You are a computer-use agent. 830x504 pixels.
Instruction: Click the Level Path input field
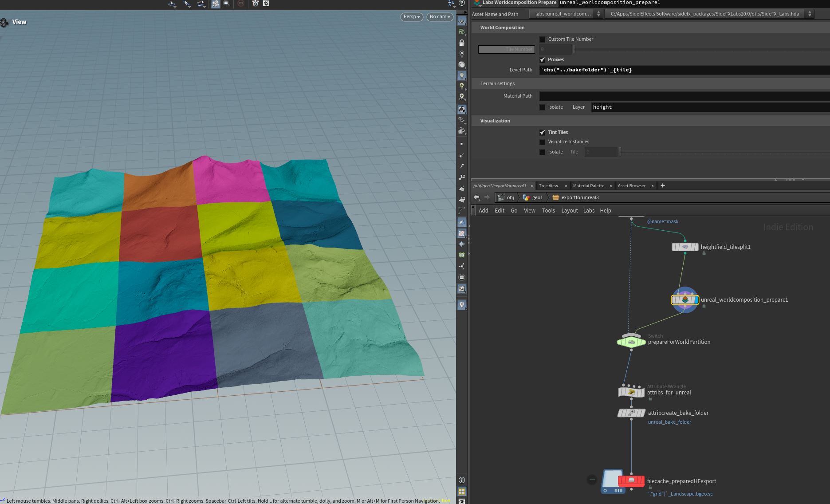tap(684, 70)
